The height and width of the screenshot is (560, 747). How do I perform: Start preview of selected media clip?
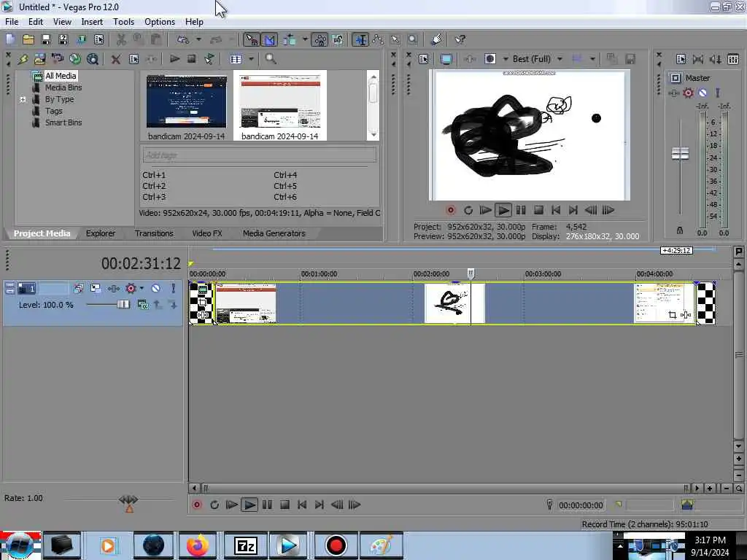tap(174, 59)
